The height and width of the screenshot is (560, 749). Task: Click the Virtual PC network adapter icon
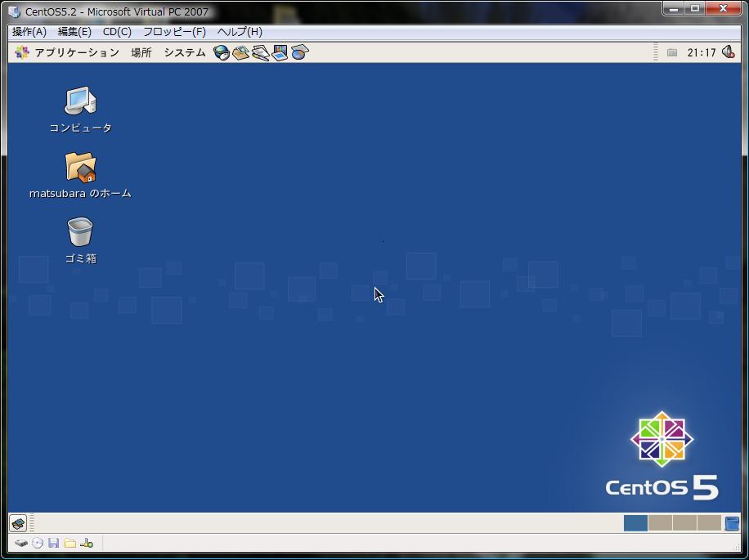[87, 544]
